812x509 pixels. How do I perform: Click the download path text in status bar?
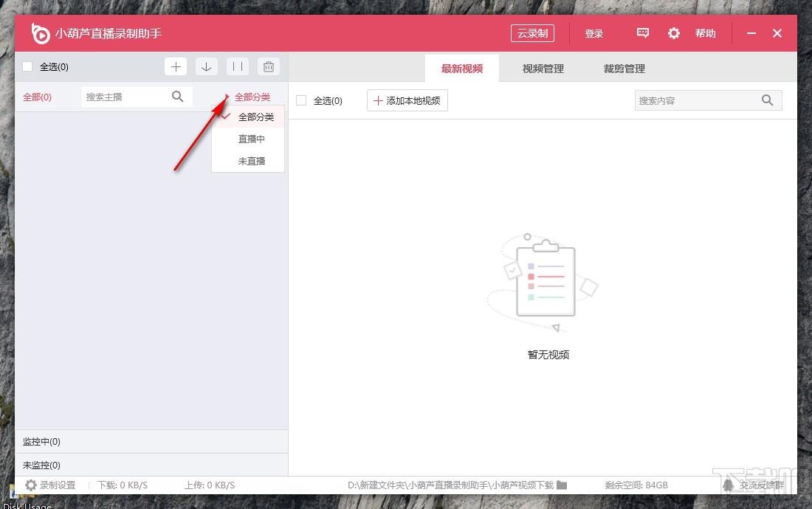(450, 485)
